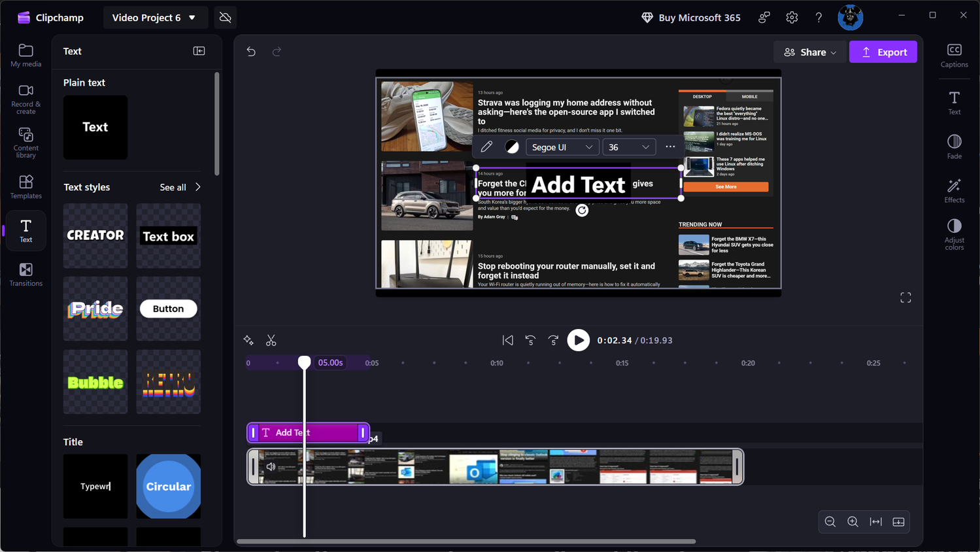Select the Circular title style
This screenshot has height=552, width=980.
(x=169, y=487)
